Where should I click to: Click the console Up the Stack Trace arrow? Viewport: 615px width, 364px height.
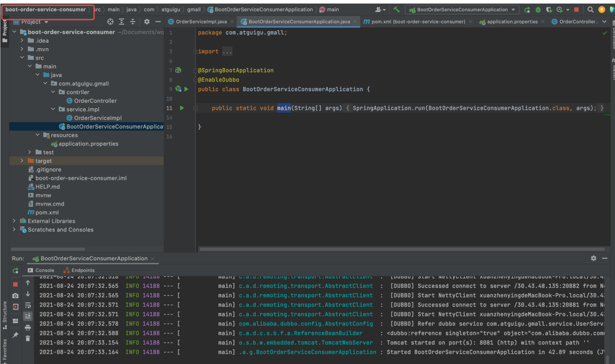point(28,283)
